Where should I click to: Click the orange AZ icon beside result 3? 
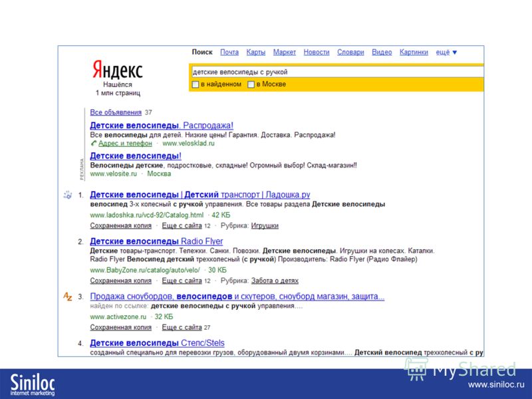tap(68, 296)
